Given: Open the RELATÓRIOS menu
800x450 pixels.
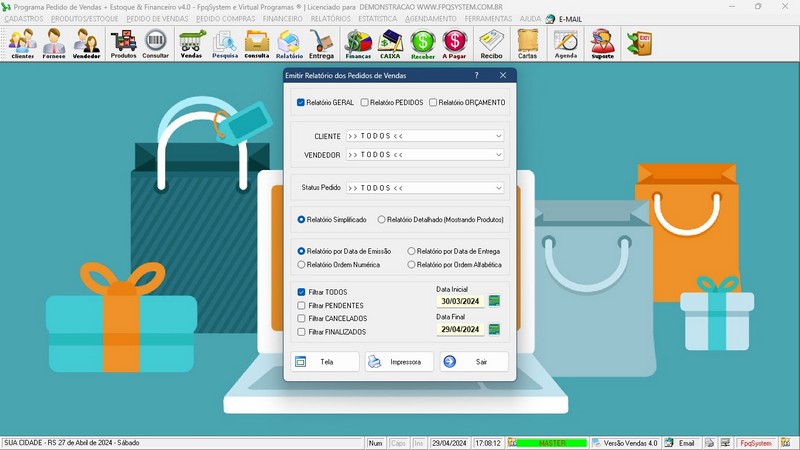Looking at the screenshot, I should click(331, 19).
